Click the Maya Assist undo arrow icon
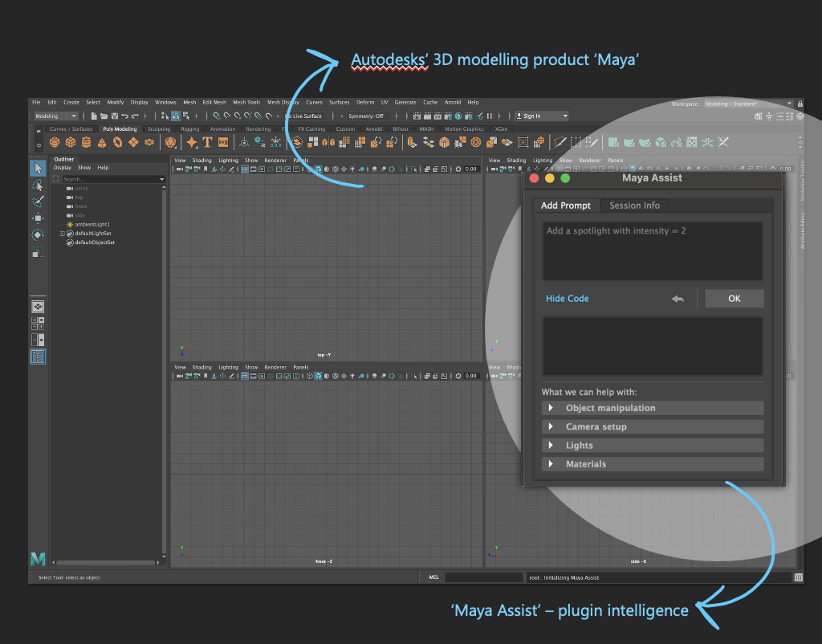 (678, 299)
